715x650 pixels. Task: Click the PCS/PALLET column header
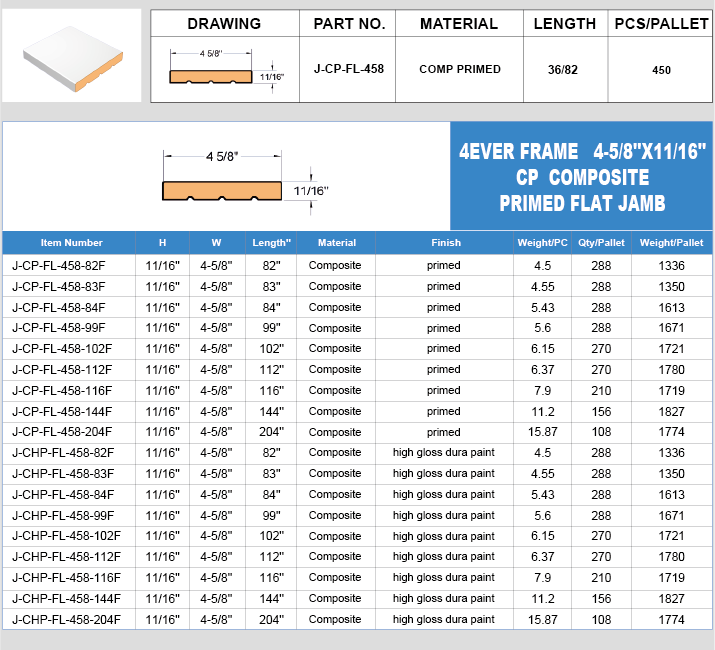661,24
